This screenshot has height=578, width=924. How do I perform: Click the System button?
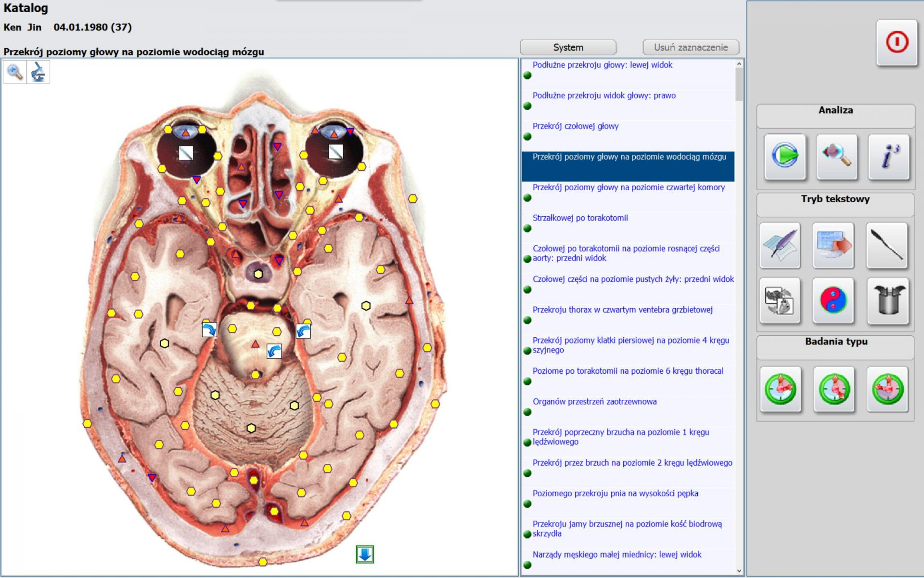(x=568, y=47)
